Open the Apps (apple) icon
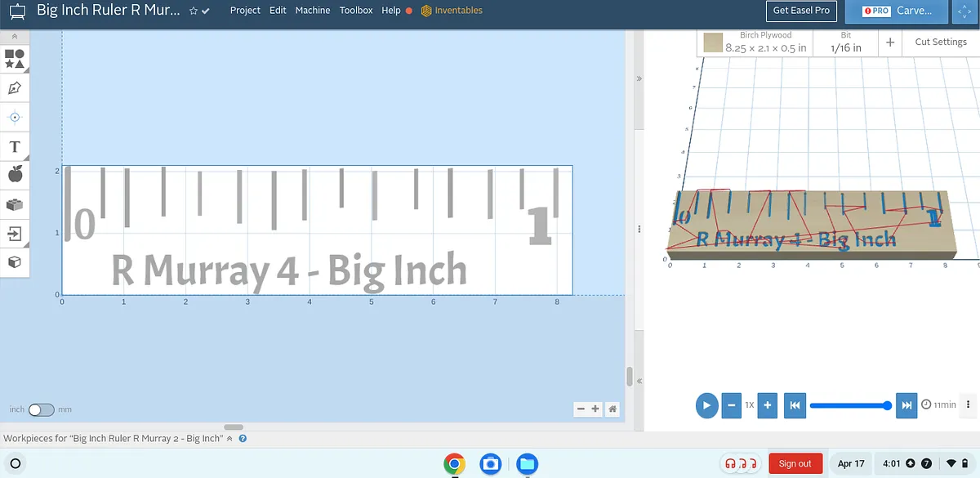The height and width of the screenshot is (478, 980). click(x=15, y=174)
